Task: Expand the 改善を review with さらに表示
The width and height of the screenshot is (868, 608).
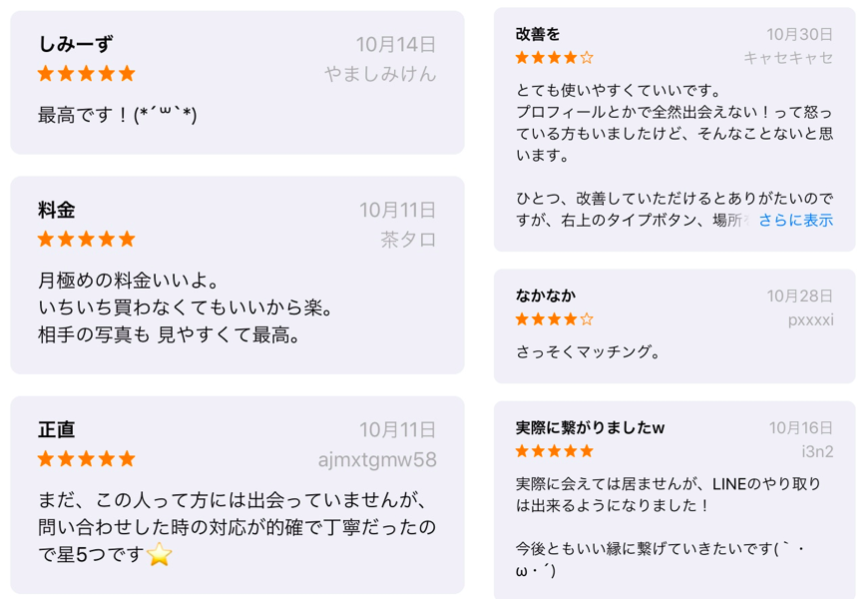Action: point(795,220)
